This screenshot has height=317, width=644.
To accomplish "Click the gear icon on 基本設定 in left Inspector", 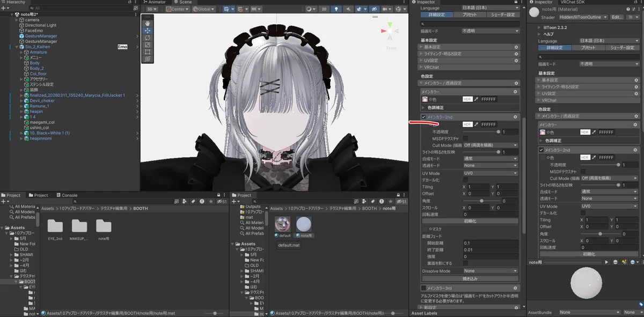I will (516, 47).
